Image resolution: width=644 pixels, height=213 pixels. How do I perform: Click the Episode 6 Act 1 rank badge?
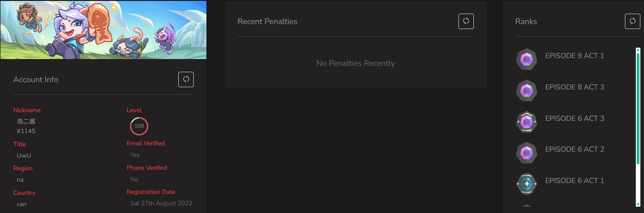coord(527,184)
